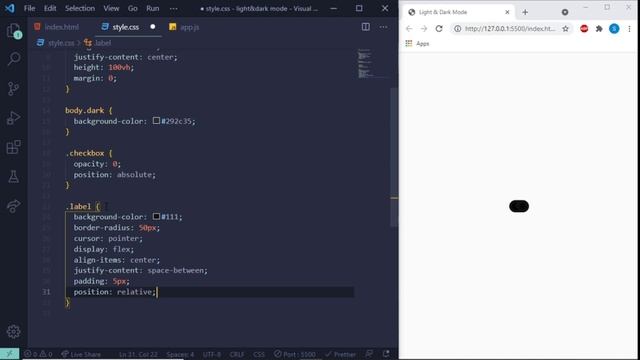
Task: Click the browser address bar URL
Action: pyautogui.click(x=510, y=29)
